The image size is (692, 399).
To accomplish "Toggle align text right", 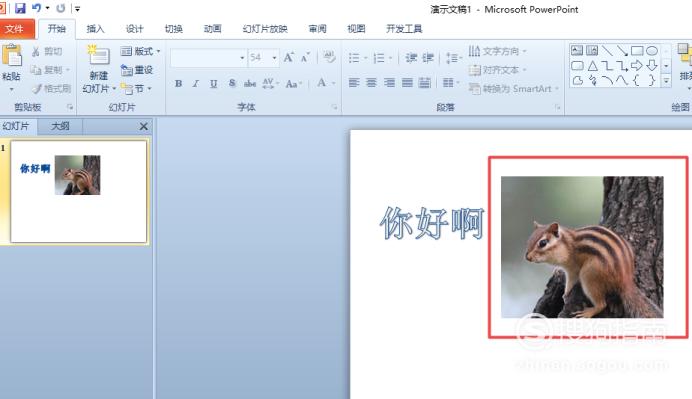I will click(x=389, y=83).
